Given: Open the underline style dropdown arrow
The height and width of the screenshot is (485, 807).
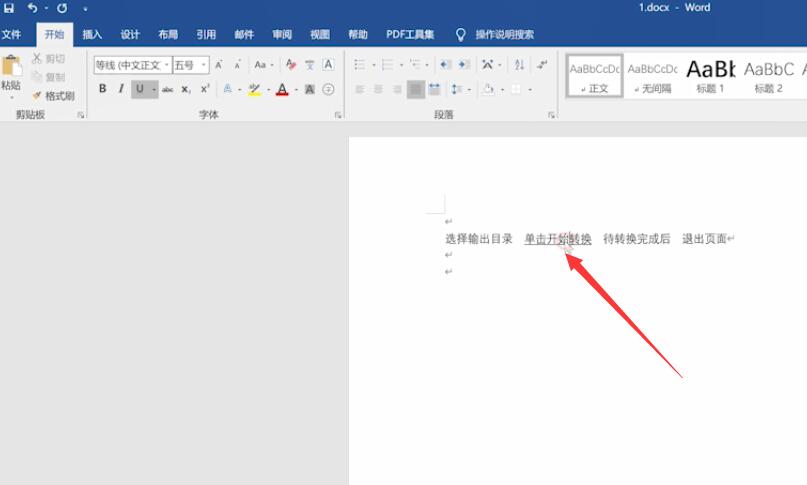Looking at the screenshot, I should (154, 90).
